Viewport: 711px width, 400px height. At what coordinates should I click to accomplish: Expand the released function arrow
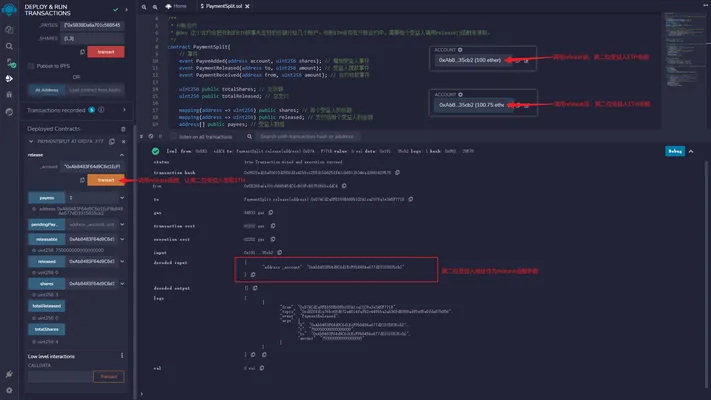click(x=122, y=261)
